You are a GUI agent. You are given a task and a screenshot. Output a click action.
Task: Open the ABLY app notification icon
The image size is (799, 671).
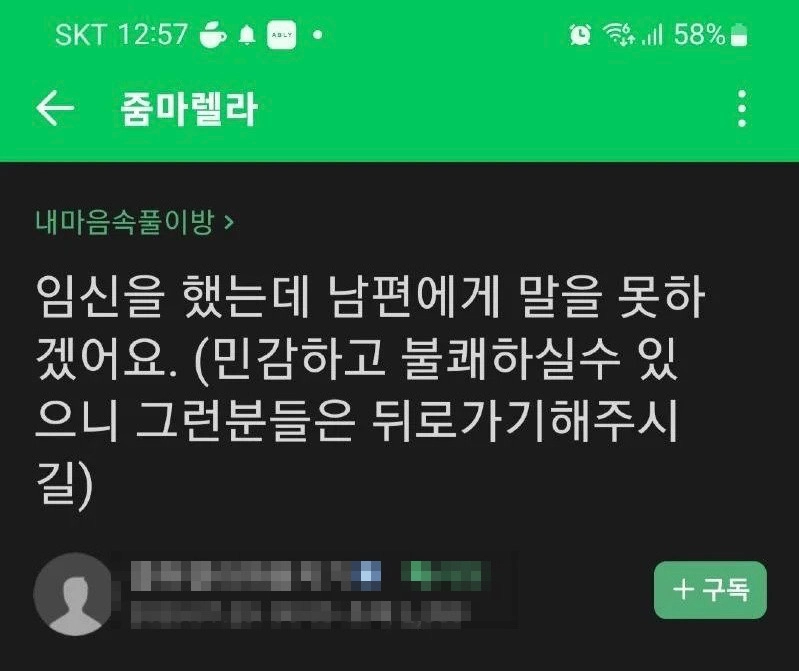[281, 35]
